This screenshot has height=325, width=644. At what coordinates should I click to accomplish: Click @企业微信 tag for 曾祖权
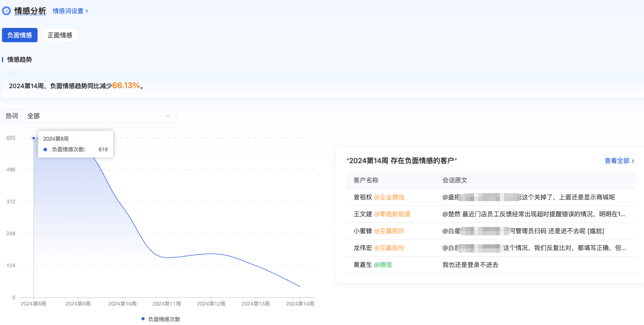[x=389, y=197]
